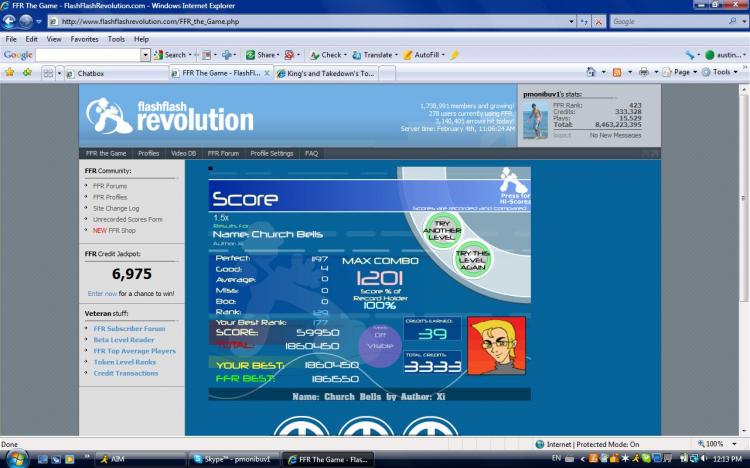This screenshot has height=468, width=750.
Task: Click the Google Toolbar AutoFill button
Action: click(421, 55)
